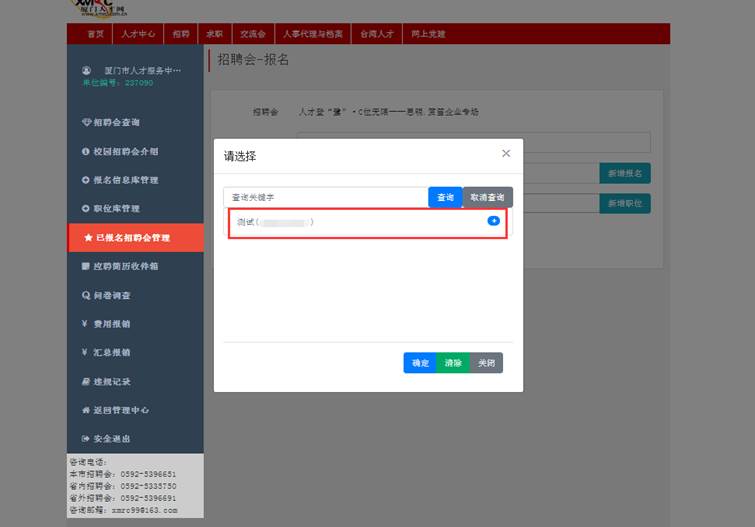
Task: Click the green 清除 button
Action: click(453, 363)
